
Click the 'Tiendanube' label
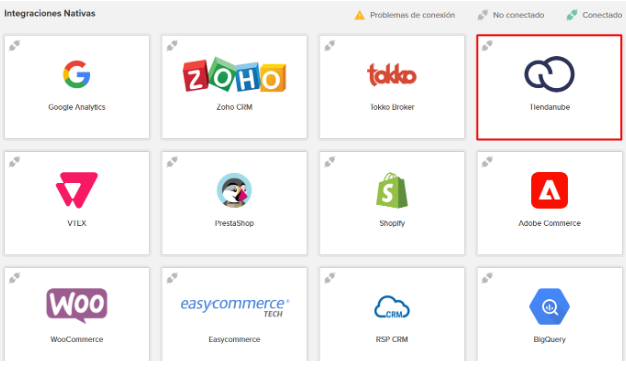coord(549,107)
